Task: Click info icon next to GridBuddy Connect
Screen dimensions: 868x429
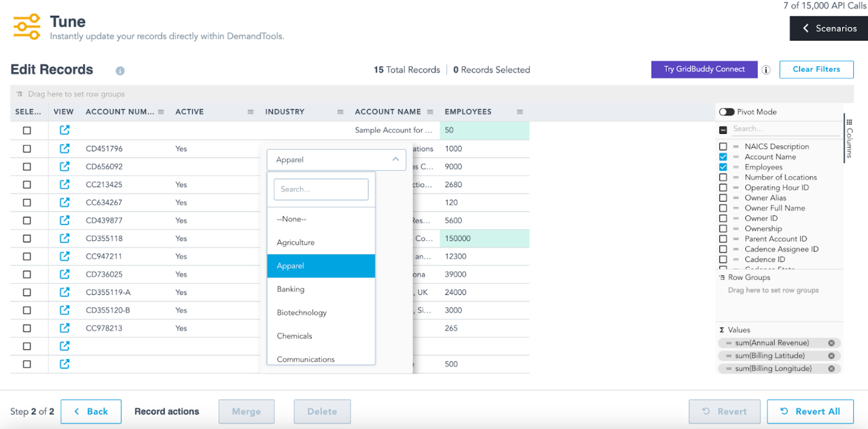Action: pos(766,70)
